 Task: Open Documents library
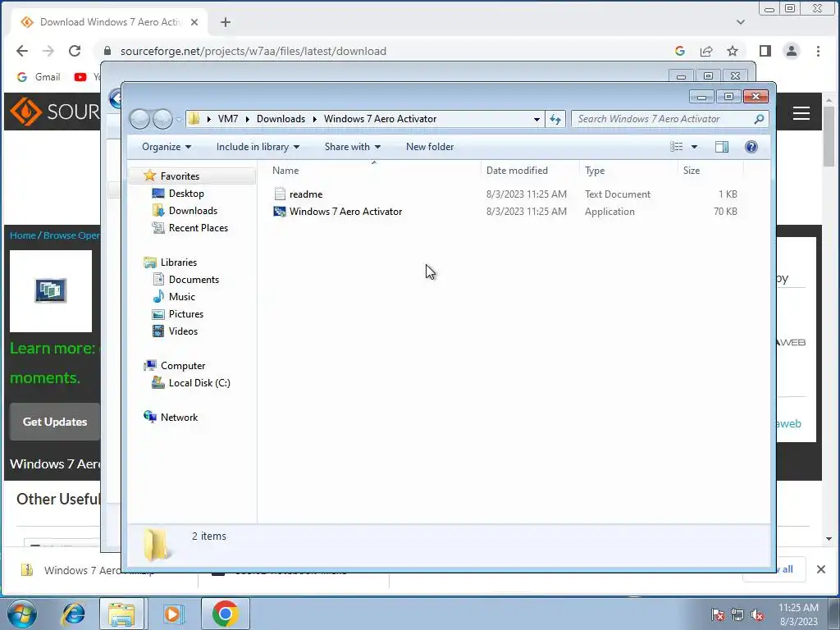tap(194, 280)
